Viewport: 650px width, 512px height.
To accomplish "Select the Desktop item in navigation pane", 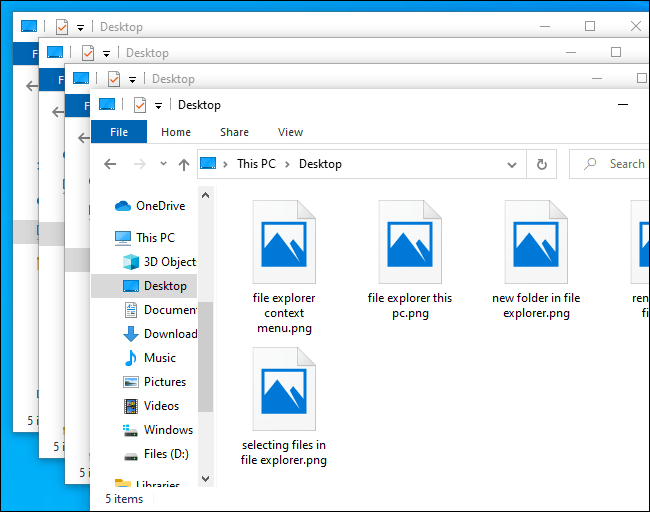I will [164, 286].
